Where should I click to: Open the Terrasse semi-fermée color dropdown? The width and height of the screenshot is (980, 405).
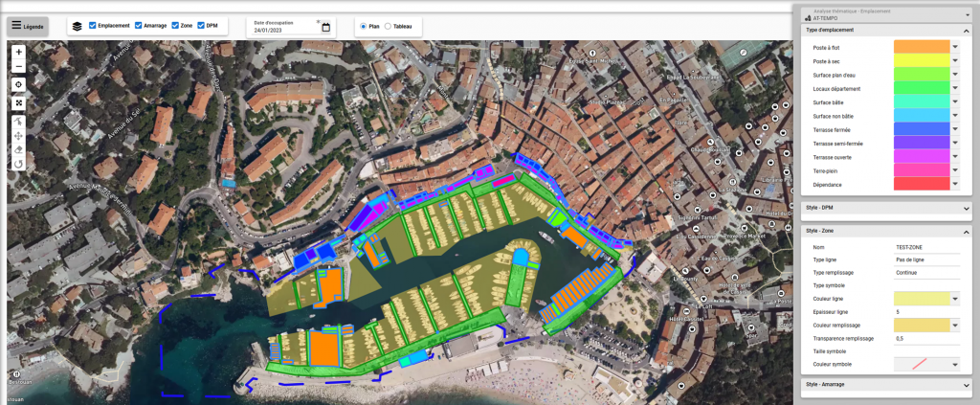(955, 143)
